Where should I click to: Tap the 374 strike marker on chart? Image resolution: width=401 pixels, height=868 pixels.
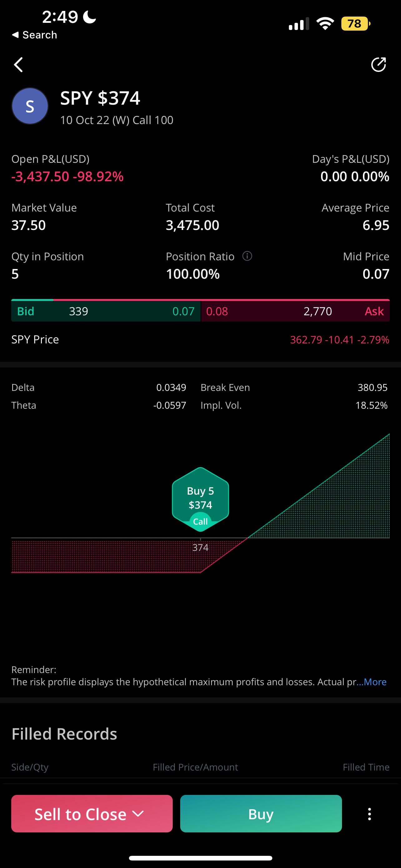click(x=200, y=547)
